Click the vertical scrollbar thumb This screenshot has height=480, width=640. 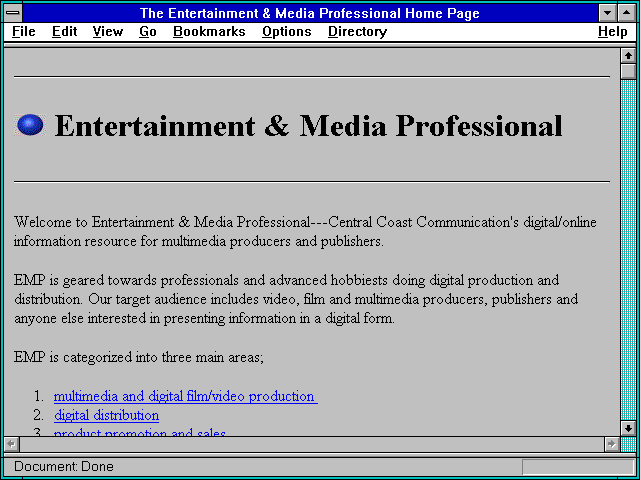click(x=628, y=71)
